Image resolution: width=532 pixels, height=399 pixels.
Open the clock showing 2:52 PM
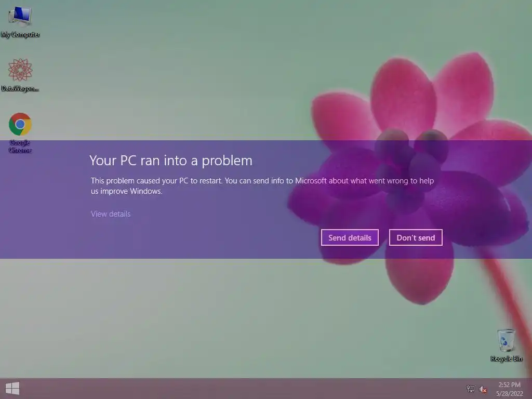(509, 389)
